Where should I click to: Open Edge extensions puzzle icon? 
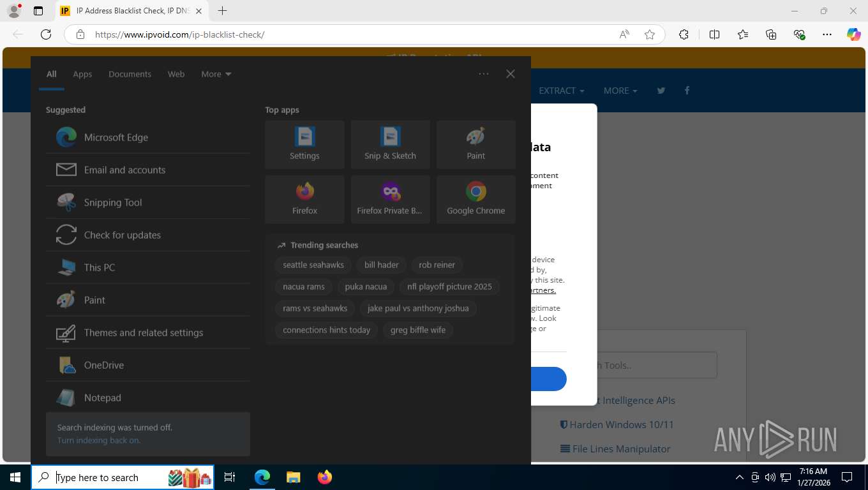pos(684,34)
